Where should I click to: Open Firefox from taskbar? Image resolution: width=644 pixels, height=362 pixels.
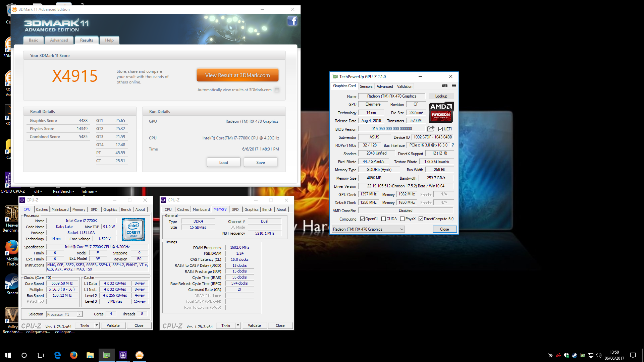74,355
